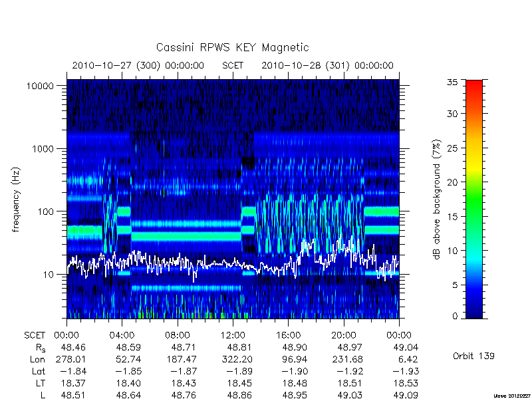Select the 12:00 SCET time tick label
This screenshot has height=399, width=532.
233,335
